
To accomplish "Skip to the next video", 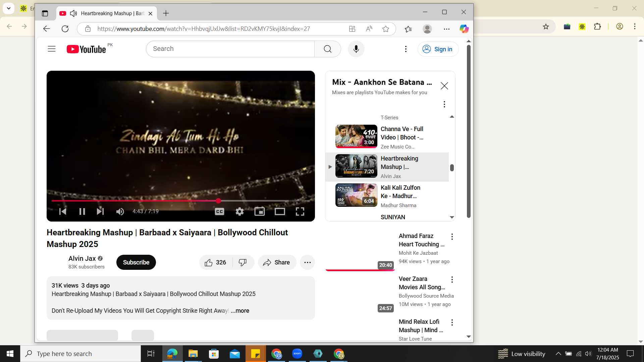I will tap(100, 212).
